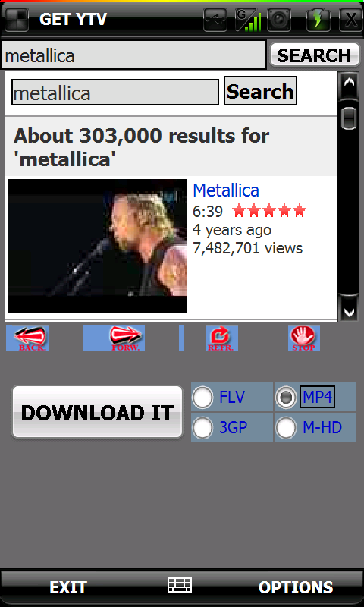This screenshot has height=607, width=364.
Task: Click the Refresh page icon
Action: pyautogui.click(x=222, y=338)
